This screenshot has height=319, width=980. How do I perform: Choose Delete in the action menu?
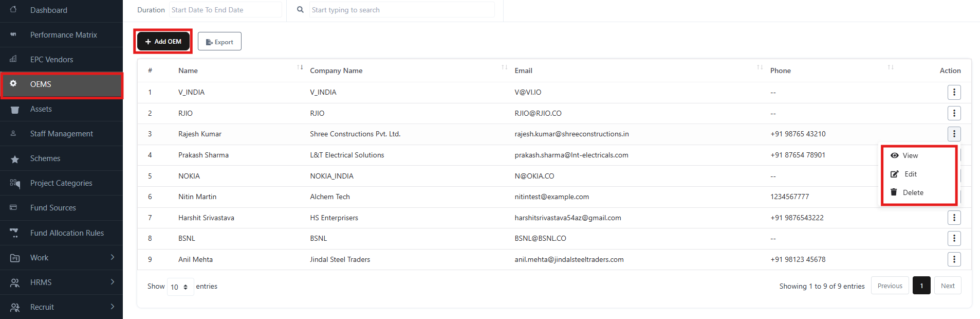tap(913, 192)
